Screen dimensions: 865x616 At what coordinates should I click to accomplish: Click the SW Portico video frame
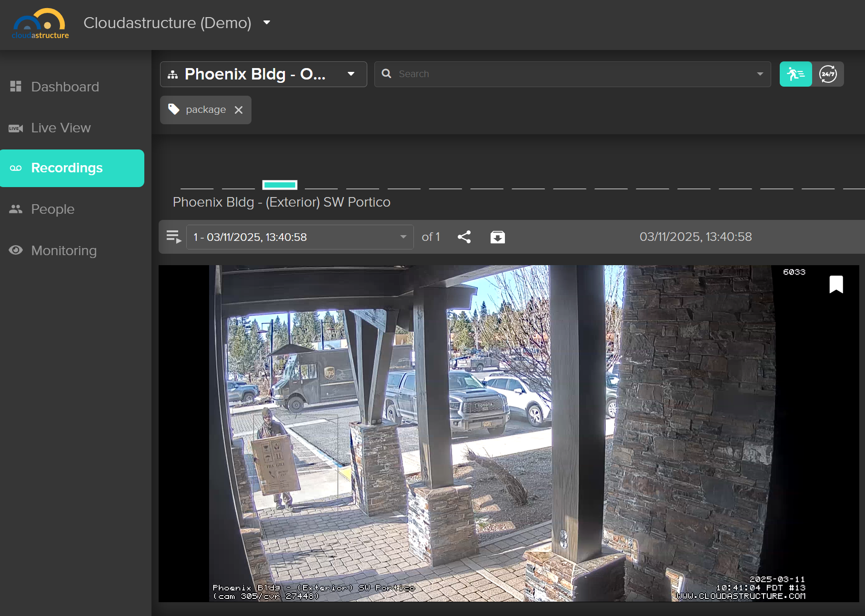[509, 434]
